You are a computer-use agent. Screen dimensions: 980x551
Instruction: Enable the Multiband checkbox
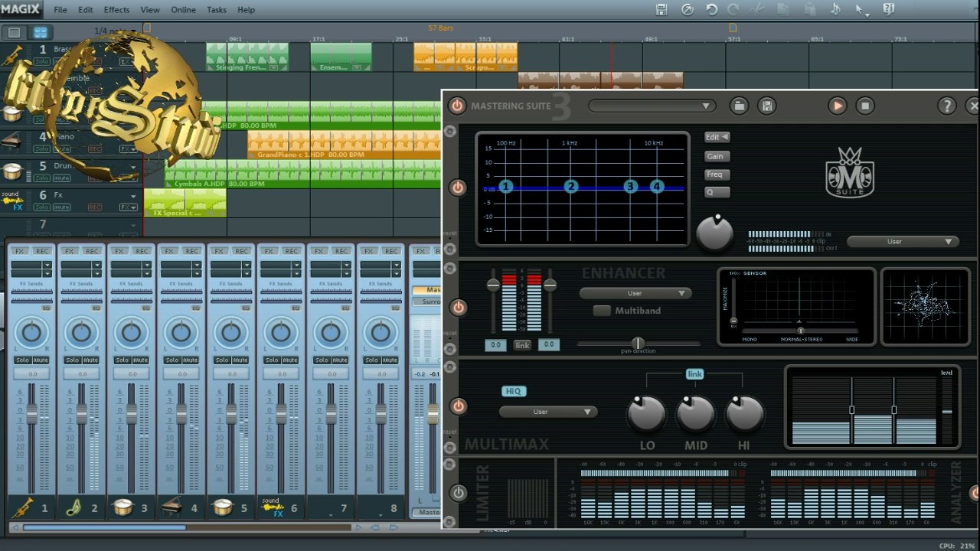click(603, 311)
